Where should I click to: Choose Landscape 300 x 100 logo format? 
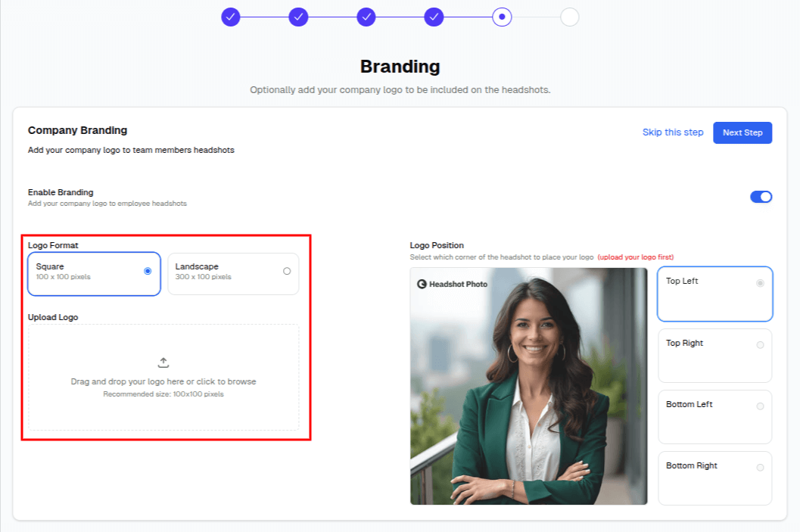point(232,272)
